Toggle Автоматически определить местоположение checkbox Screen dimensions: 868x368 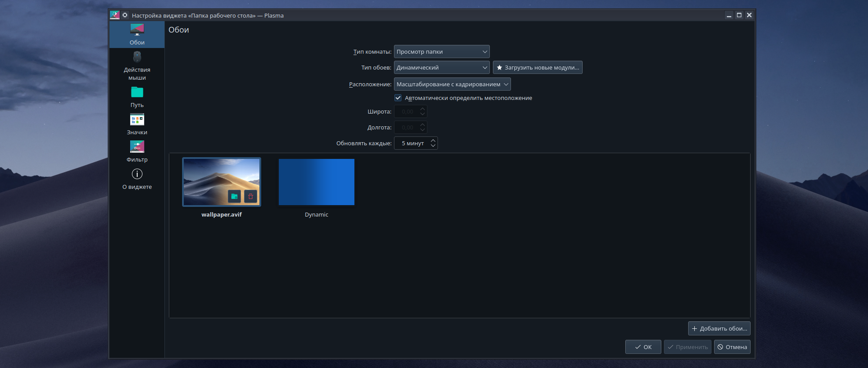pyautogui.click(x=398, y=98)
